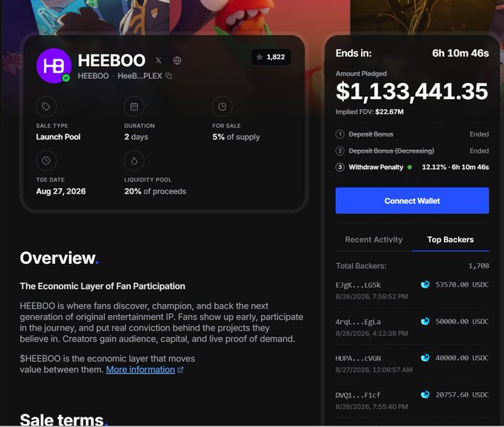Click the Total Backers count 1,708
This screenshot has width=504, height=427.
click(479, 266)
